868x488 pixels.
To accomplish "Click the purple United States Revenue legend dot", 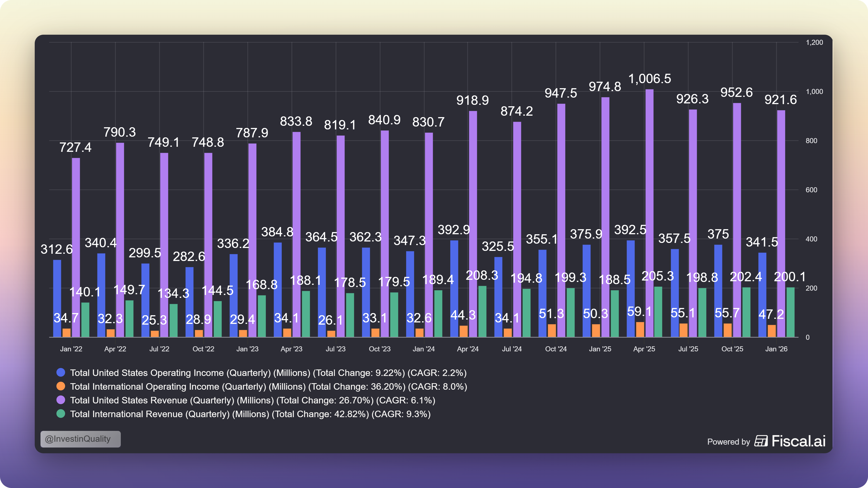I will tap(61, 400).
